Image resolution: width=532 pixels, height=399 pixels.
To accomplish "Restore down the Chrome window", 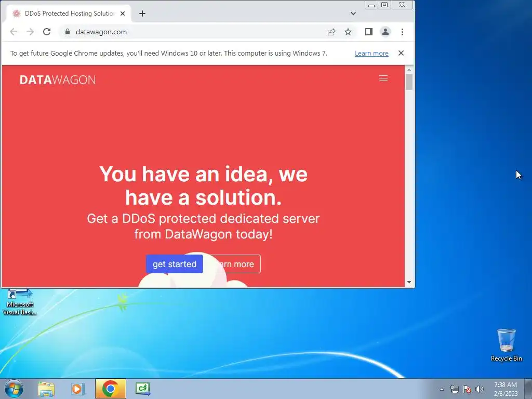I will [384, 5].
